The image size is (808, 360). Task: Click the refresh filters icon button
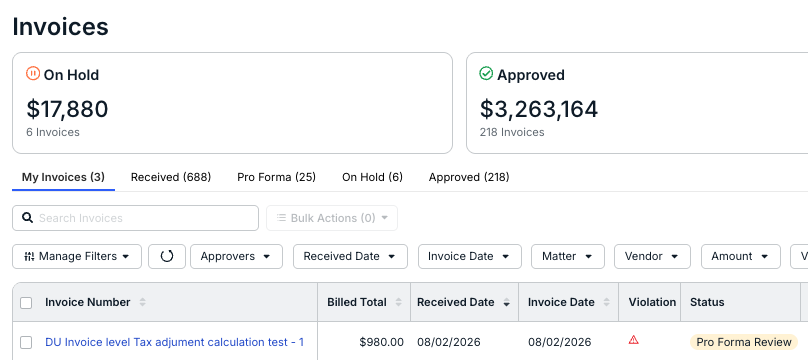pyautogui.click(x=167, y=256)
